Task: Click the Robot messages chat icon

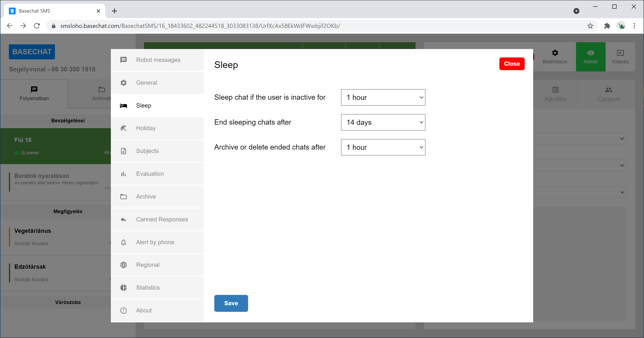Action: click(x=124, y=60)
